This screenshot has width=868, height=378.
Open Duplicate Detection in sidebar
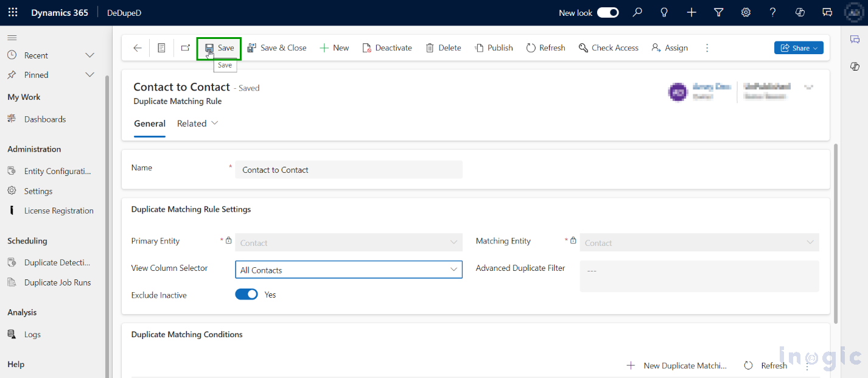click(x=57, y=263)
